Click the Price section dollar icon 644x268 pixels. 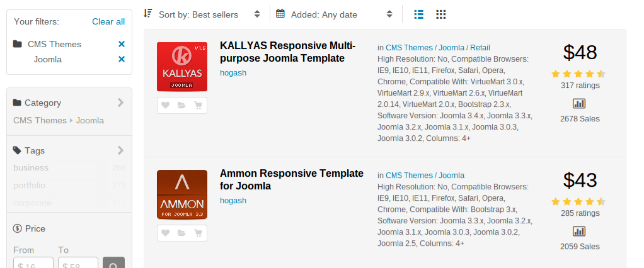(17, 228)
